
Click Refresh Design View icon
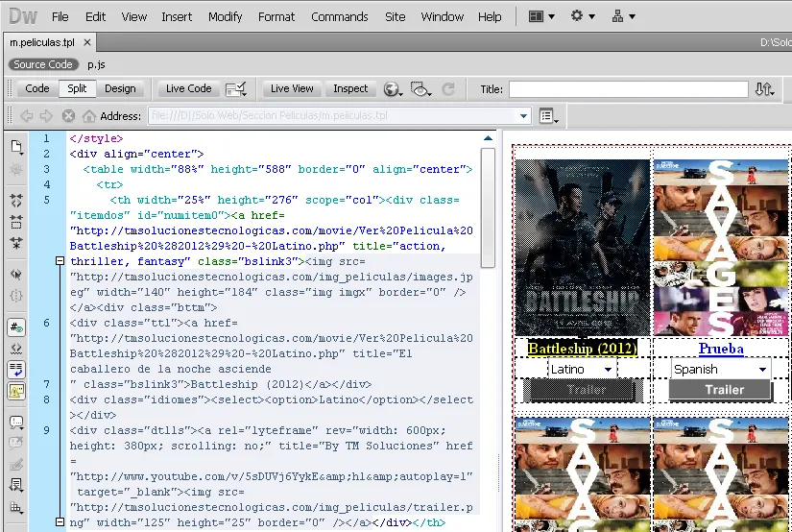[448, 89]
